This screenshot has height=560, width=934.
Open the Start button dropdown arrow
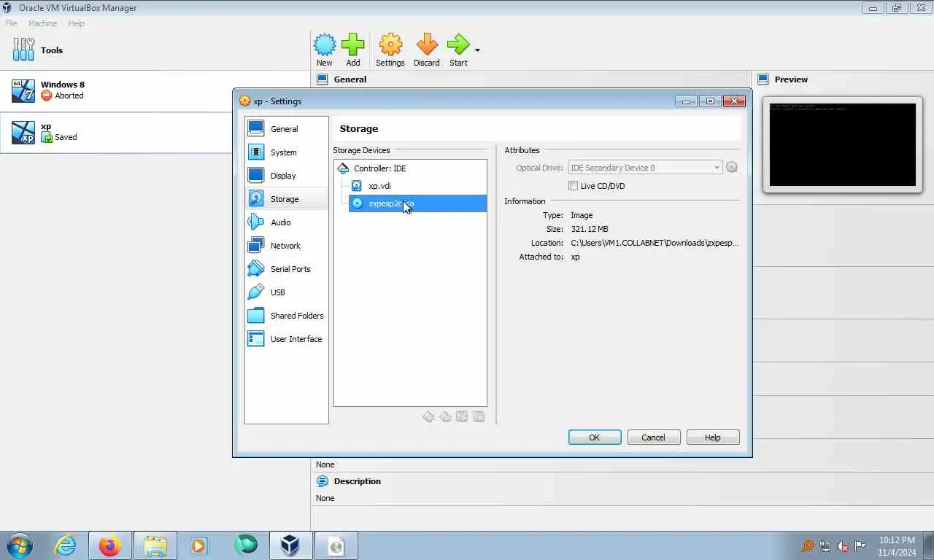pos(478,50)
